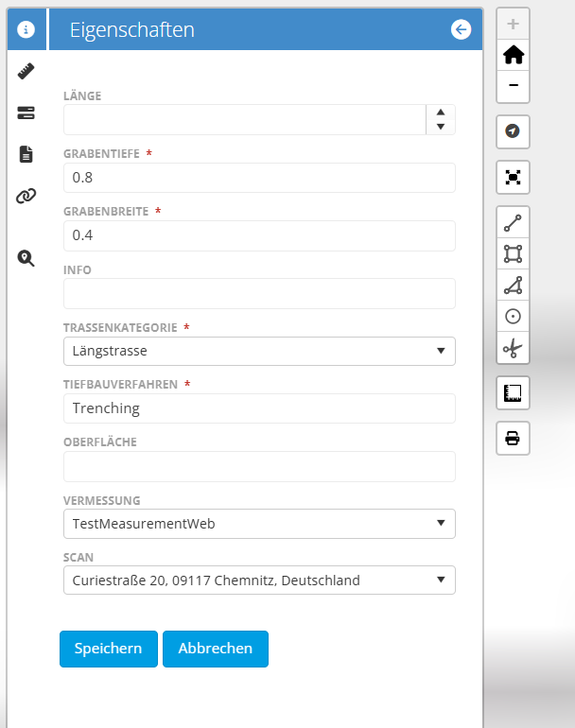Image resolution: width=575 pixels, height=728 pixels.
Task: Switch to the document sidebar tab
Action: (26, 154)
